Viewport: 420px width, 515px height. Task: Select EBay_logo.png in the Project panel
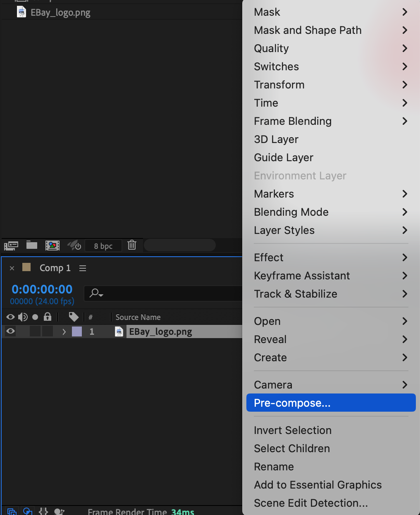click(x=60, y=12)
